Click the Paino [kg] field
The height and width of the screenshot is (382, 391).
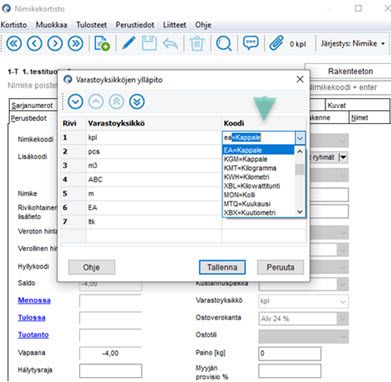(x=290, y=353)
